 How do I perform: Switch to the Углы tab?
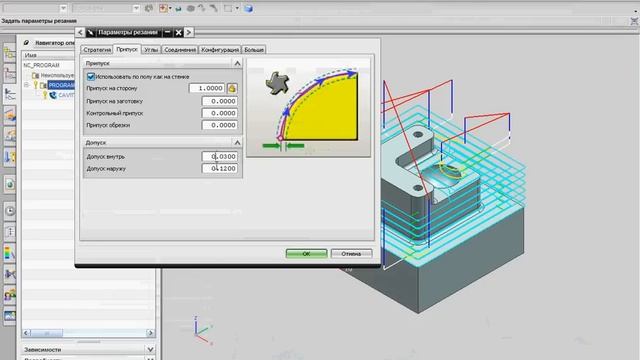point(151,50)
